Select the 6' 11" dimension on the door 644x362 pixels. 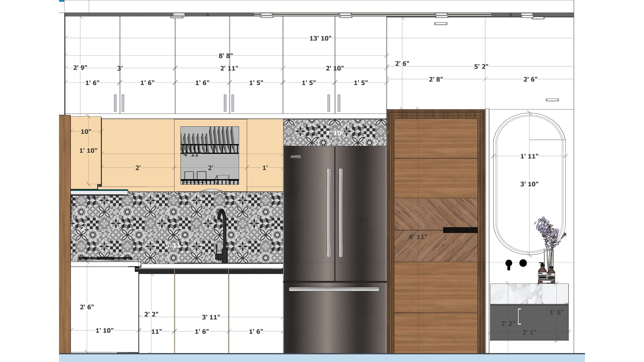pyautogui.click(x=418, y=237)
